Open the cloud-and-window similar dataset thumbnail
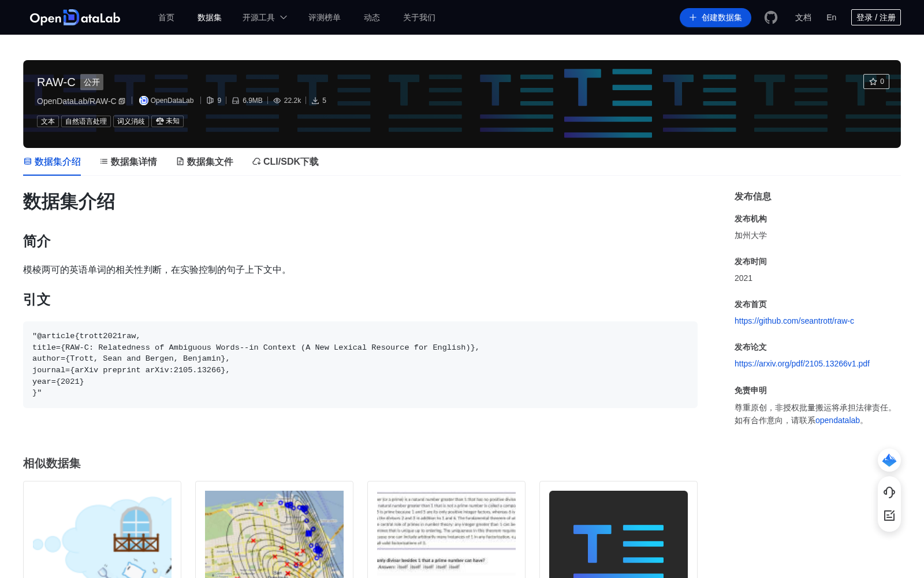This screenshot has height=578, width=924. point(102,534)
